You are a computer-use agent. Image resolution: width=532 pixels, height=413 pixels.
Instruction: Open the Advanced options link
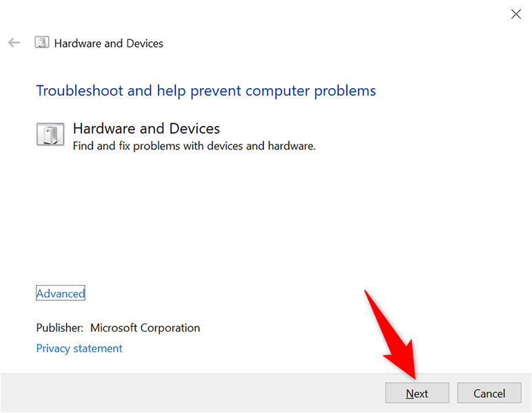pos(61,293)
